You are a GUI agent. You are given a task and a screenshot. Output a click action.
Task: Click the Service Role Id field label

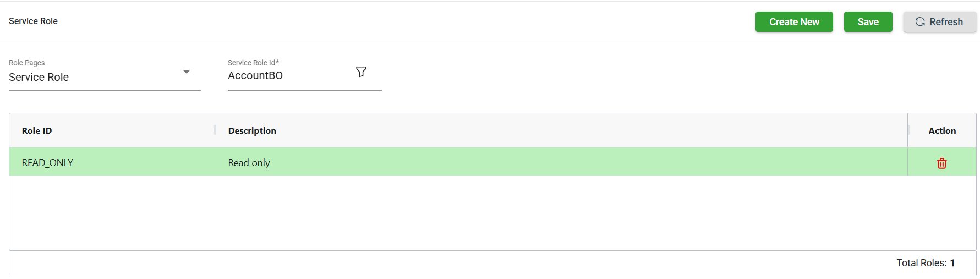(x=253, y=63)
